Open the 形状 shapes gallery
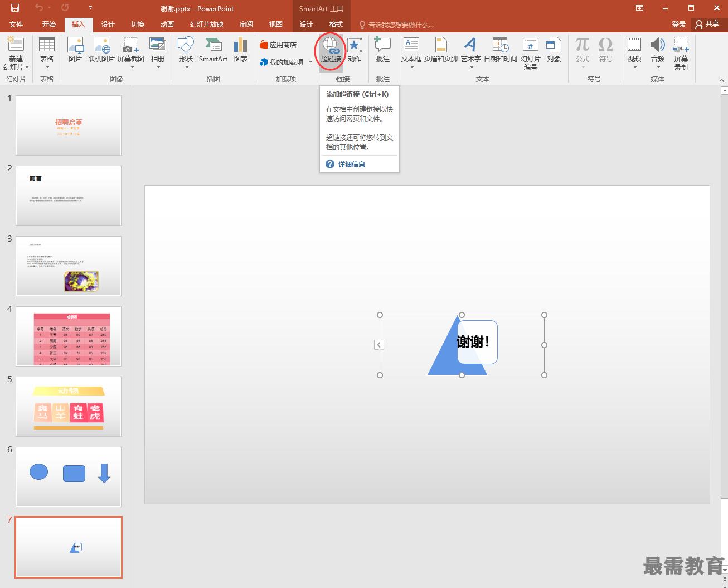This screenshot has width=728, height=588. (186, 52)
